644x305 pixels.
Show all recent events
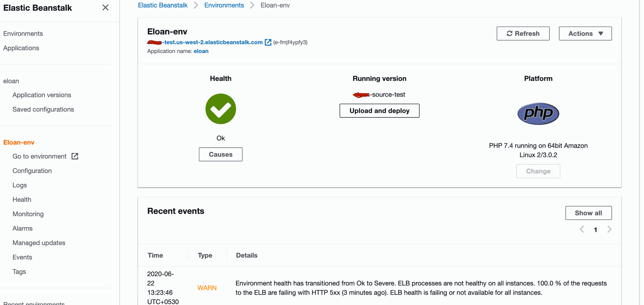coord(588,213)
